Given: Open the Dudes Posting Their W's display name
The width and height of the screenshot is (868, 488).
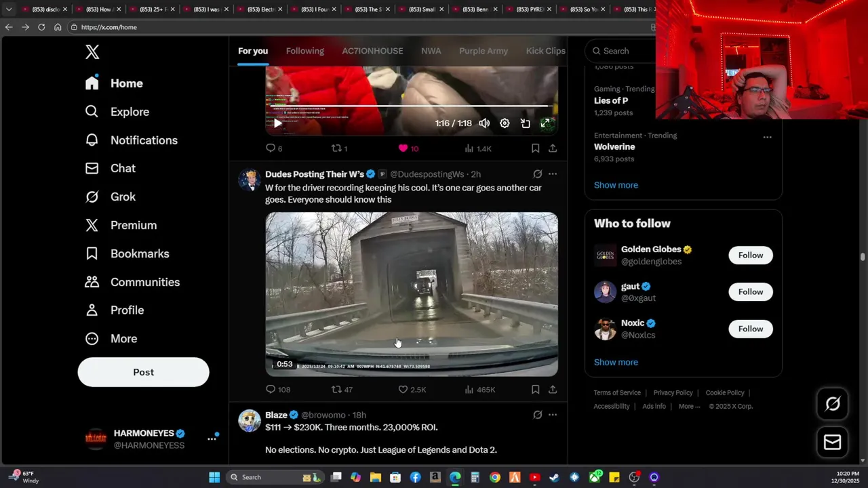Looking at the screenshot, I should coord(315,174).
